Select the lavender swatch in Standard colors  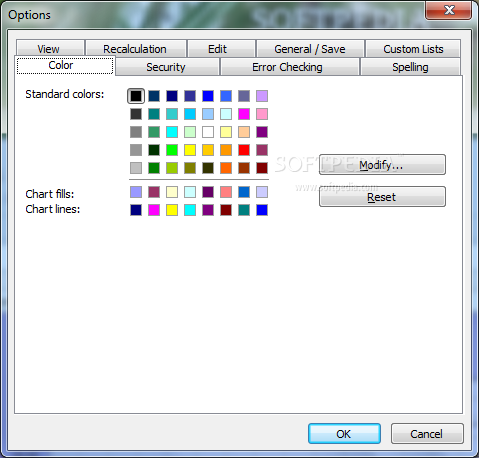coord(262,96)
